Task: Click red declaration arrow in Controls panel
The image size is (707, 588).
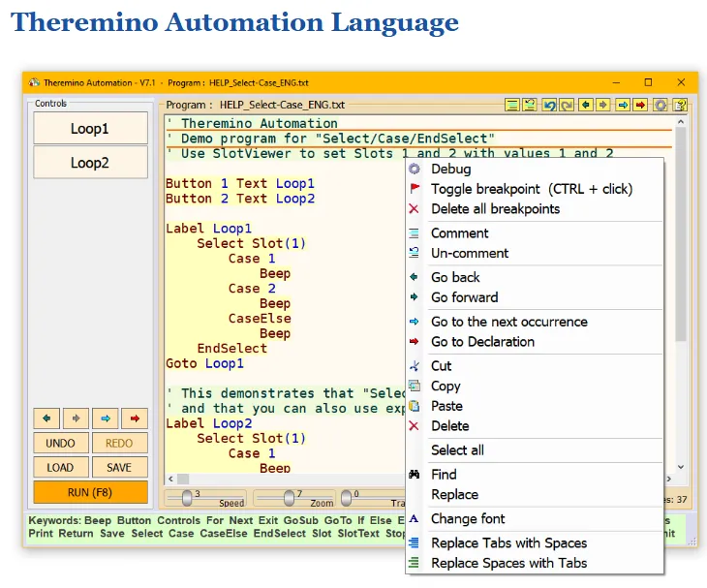Action: coord(135,418)
